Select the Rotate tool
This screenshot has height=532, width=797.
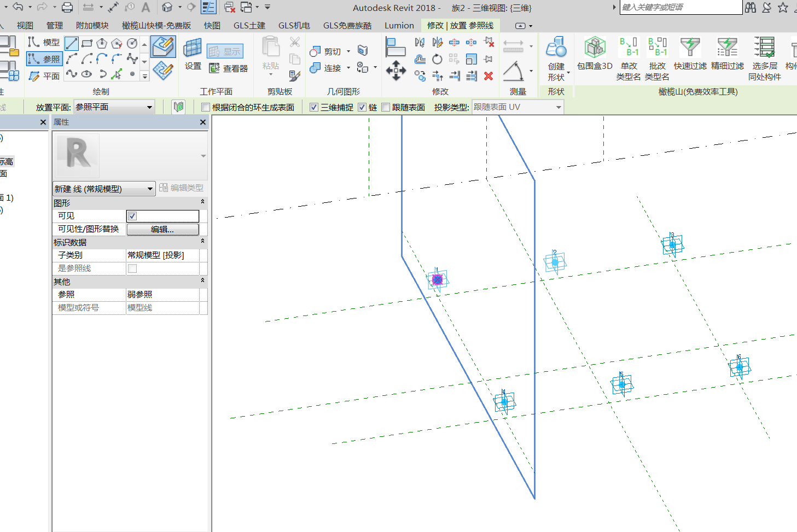[437, 59]
